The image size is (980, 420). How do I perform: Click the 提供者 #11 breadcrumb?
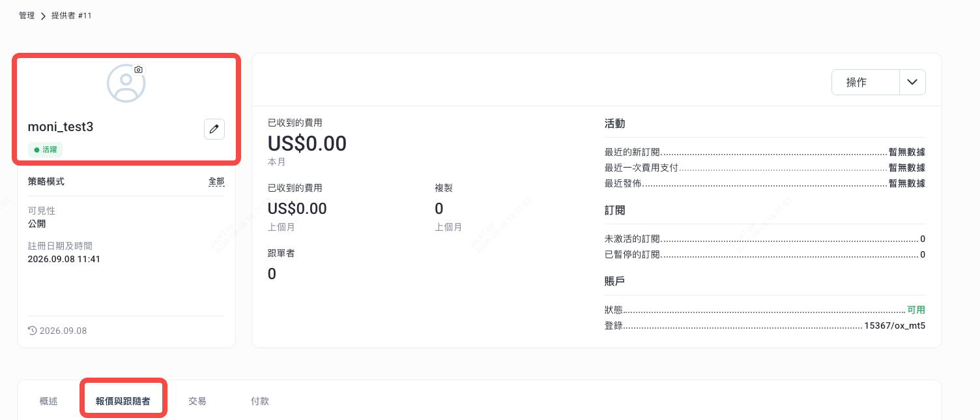(72, 16)
